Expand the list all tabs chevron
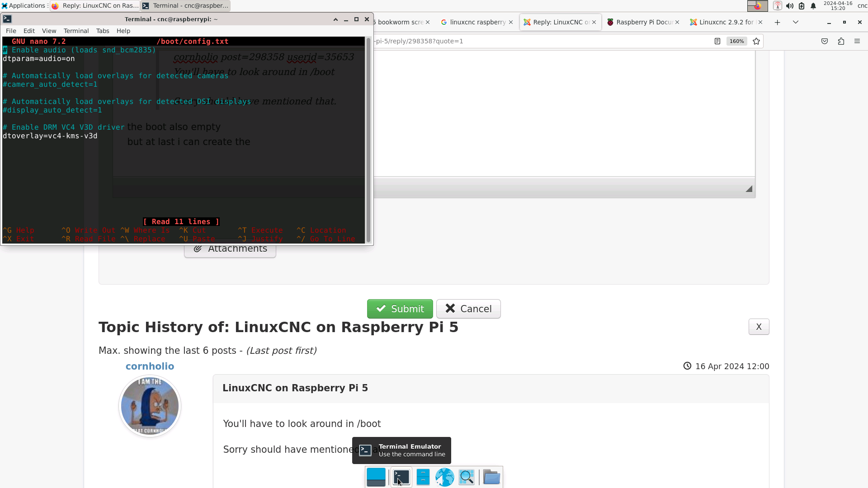 (796, 22)
